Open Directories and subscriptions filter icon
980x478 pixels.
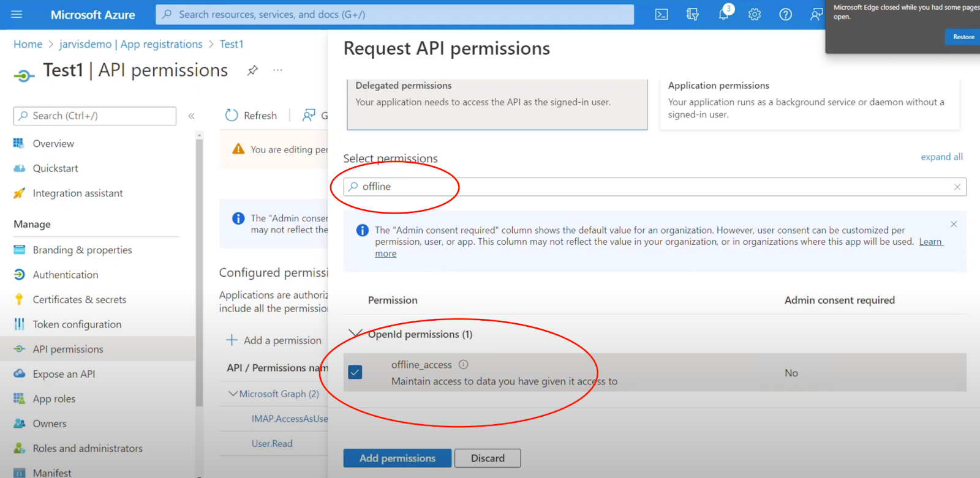693,14
